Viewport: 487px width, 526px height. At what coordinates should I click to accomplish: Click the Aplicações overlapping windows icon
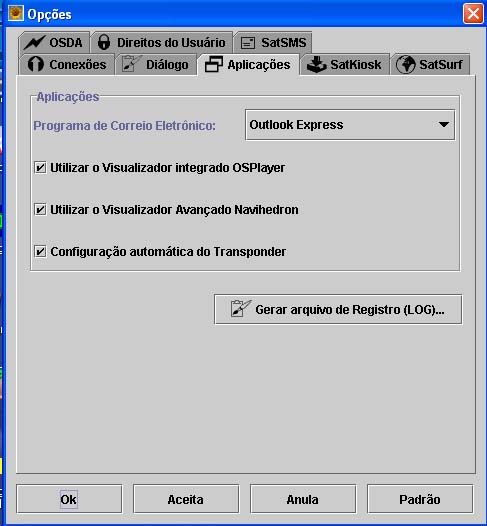coord(214,64)
